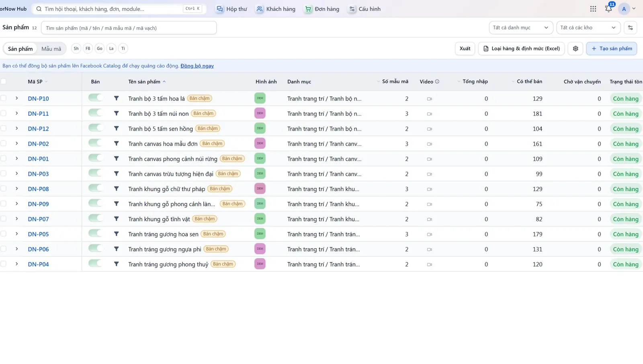Open the 'Tất cả danh mục' dropdown
This screenshot has height=364, width=643.
click(x=520, y=28)
